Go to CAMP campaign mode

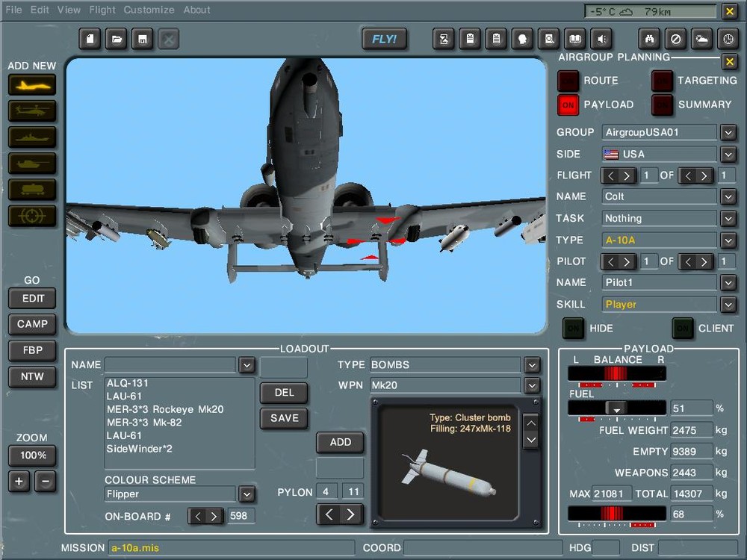coord(32,324)
